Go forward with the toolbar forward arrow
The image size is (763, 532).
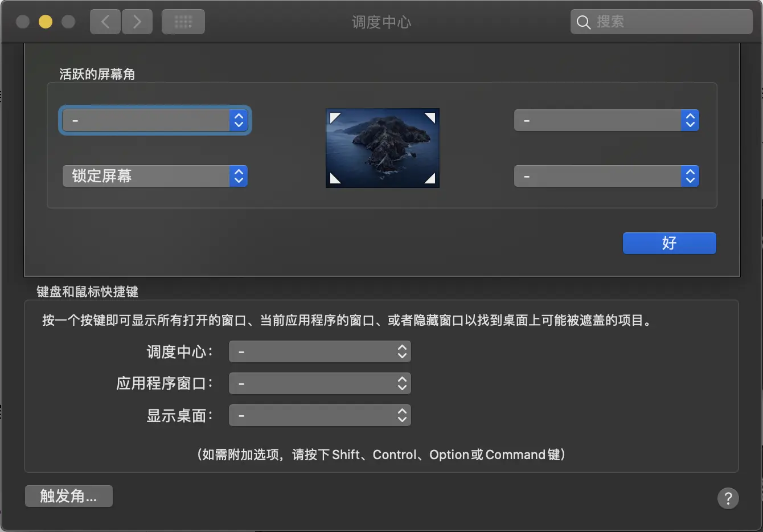(137, 22)
